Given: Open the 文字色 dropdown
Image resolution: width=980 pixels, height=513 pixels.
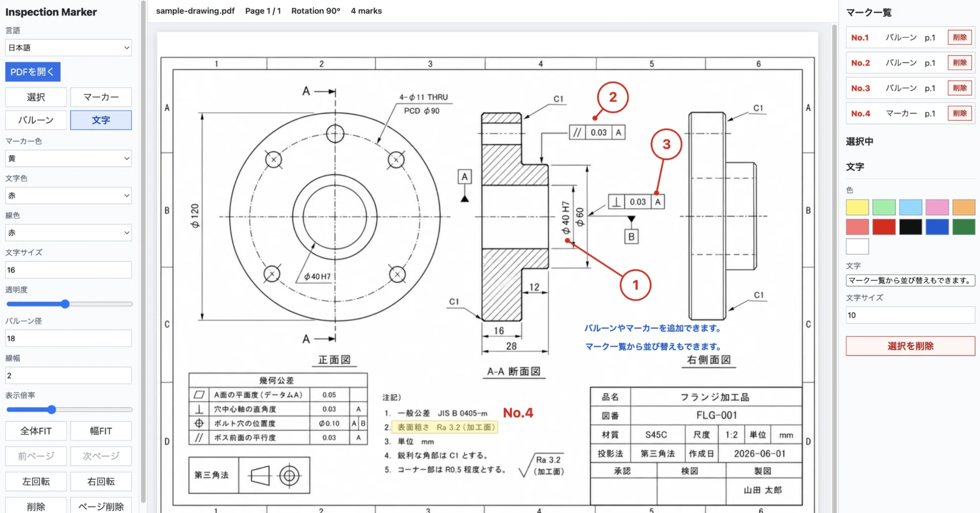Looking at the screenshot, I should [x=68, y=196].
